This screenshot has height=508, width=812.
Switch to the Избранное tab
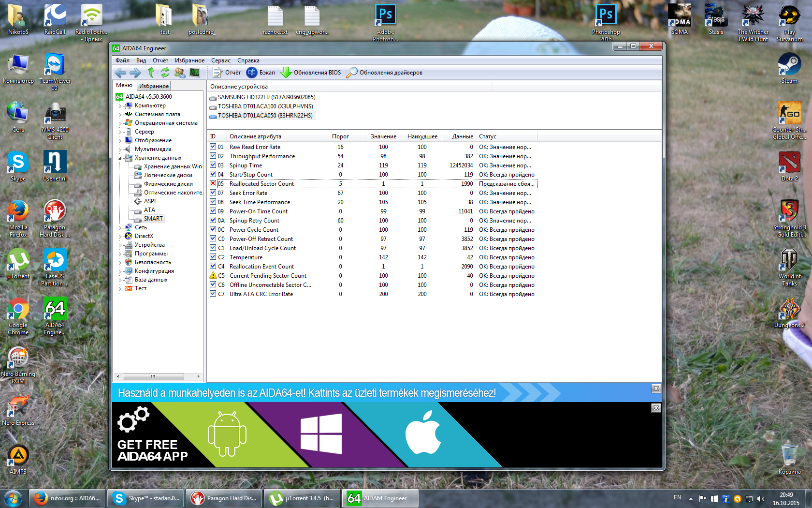[154, 86]
